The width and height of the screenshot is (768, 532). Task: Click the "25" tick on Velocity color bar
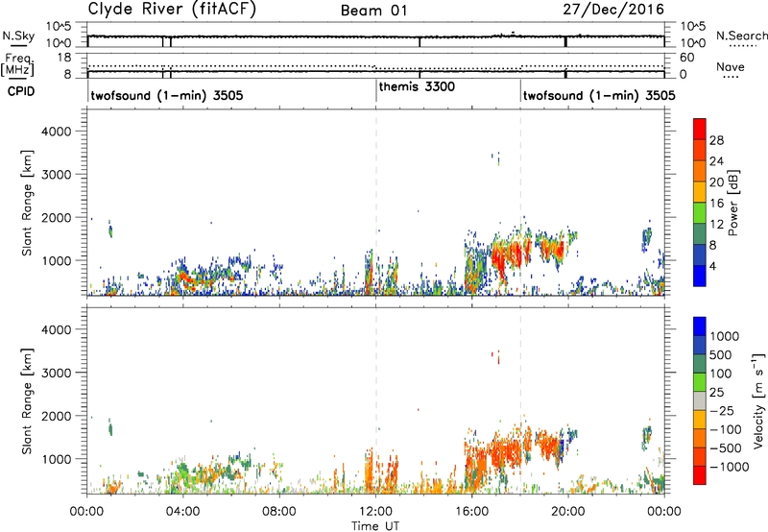pyautogui.click(x=716, y=392)
